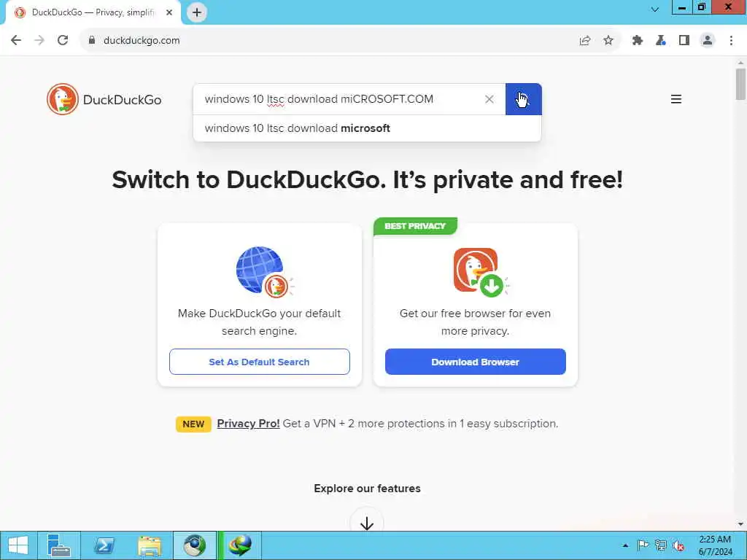
Task: Click the Download Browser button
Action: (476, 362)
